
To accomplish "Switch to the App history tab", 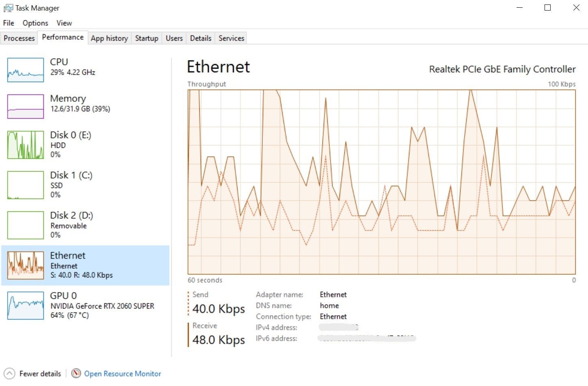I will pyautogui.click(x=109, y=38).
